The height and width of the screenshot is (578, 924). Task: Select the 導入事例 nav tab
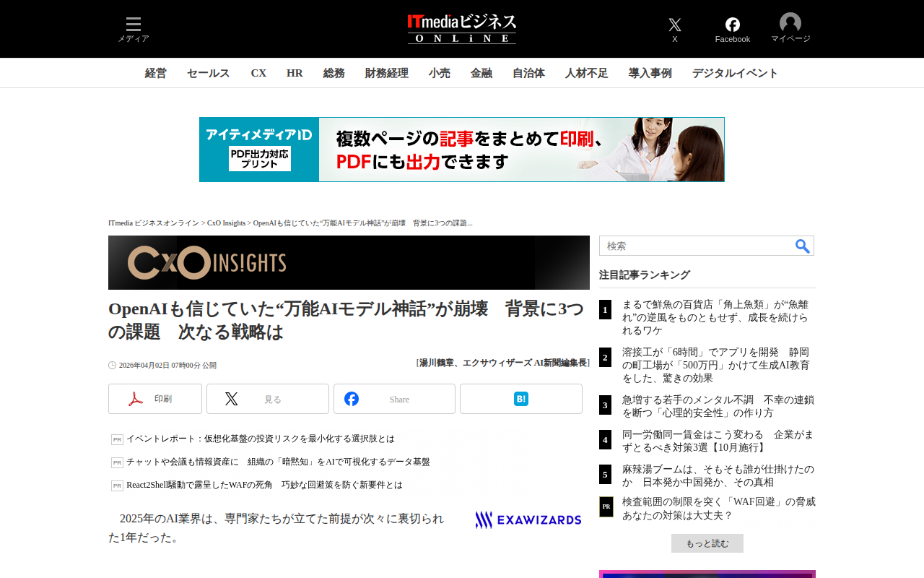[650, 73]
